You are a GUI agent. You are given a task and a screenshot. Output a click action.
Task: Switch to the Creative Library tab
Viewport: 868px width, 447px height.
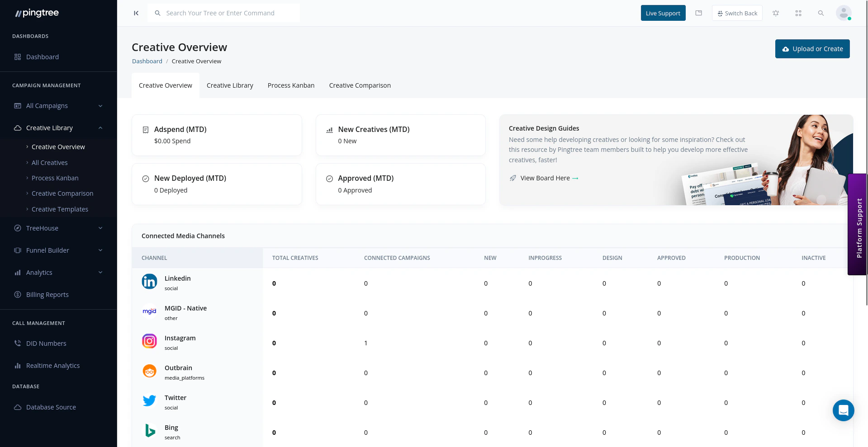click(x=230, y=85)
